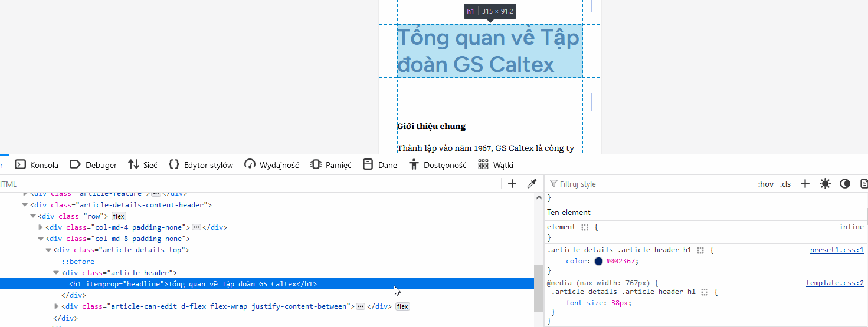Toggle flex badge on div class row
Image resolution: width=868 pixels, height=327 pixels.
tap(119, 216)
